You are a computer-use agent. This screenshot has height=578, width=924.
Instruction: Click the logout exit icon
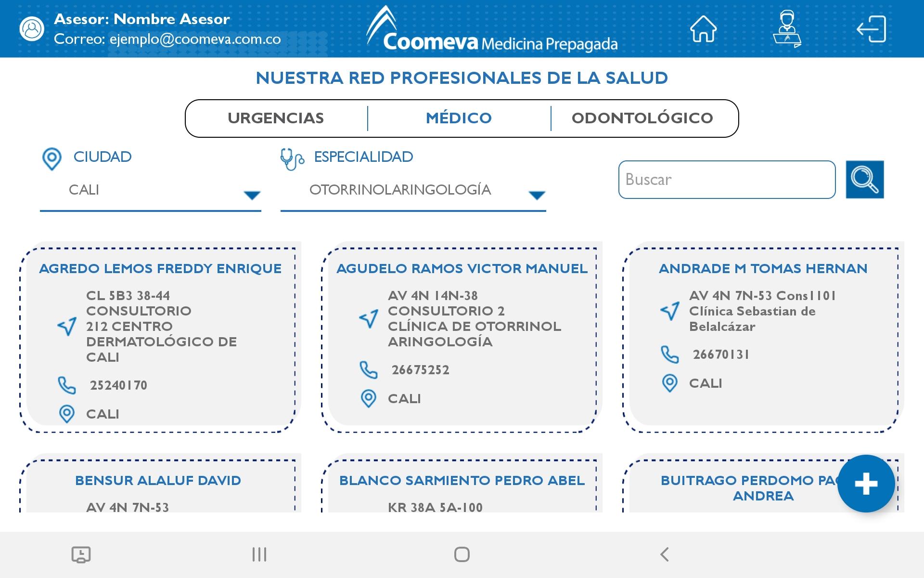pos(871,29)
